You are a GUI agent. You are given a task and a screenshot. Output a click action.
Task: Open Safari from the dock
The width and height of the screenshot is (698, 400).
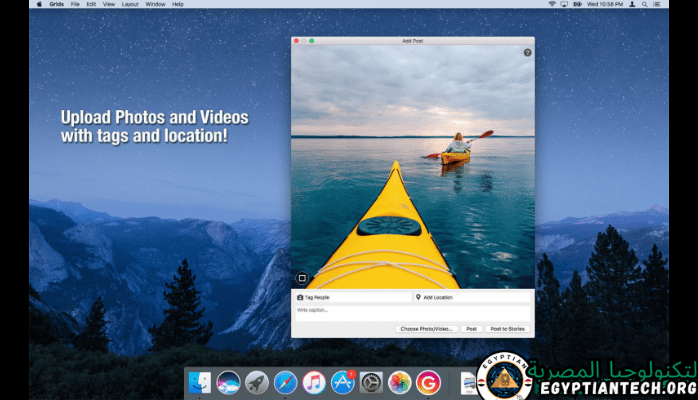285,382
